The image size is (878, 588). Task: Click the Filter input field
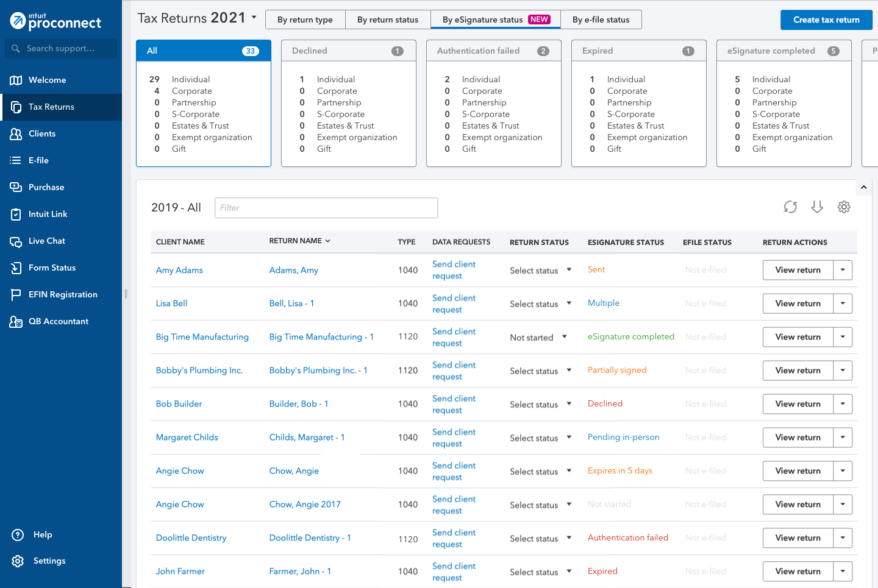click(x=326, y=208)
